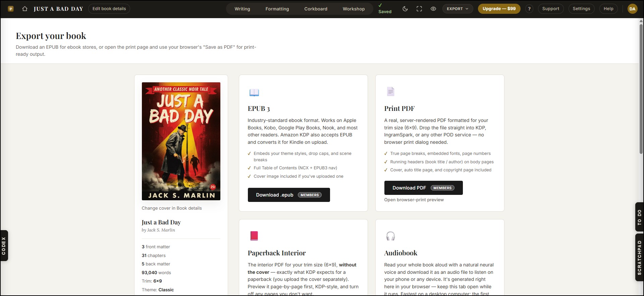Click Change cover in Book details link
The image size is (644, 296).
(x=172, y=208)
